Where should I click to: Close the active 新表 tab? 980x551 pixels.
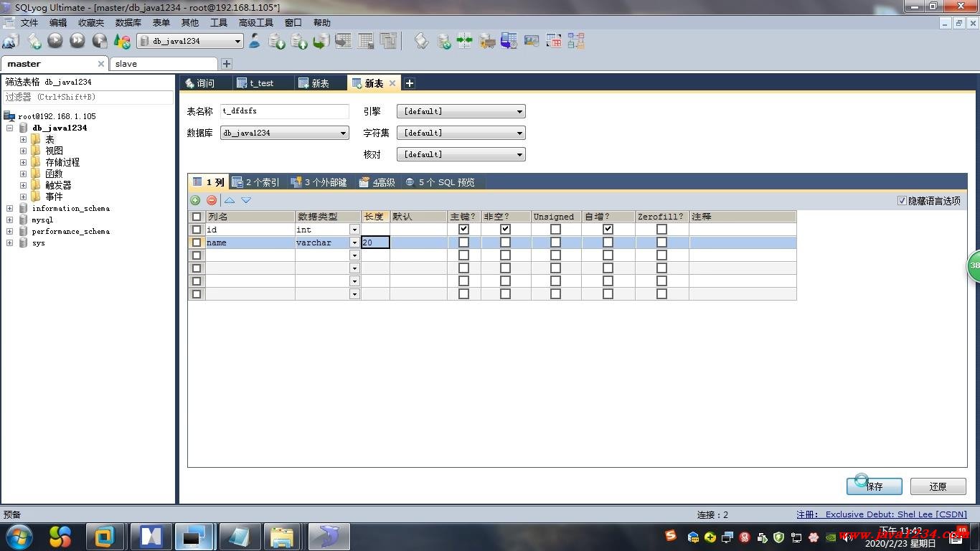tap(392, 83)
